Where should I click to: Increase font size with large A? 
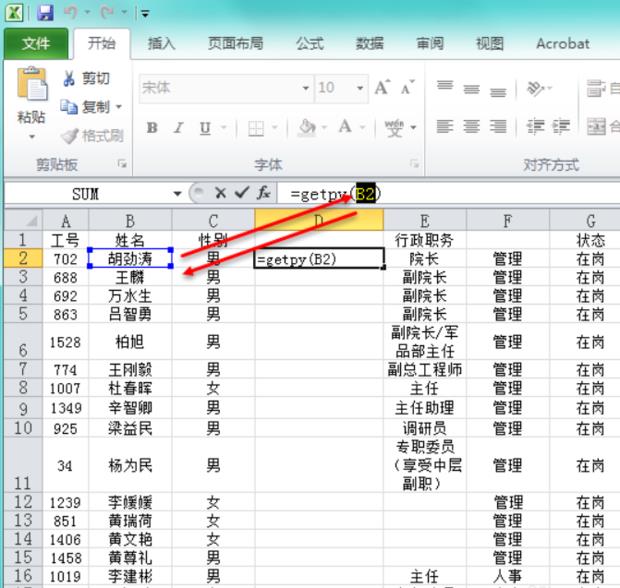(381, 88)
